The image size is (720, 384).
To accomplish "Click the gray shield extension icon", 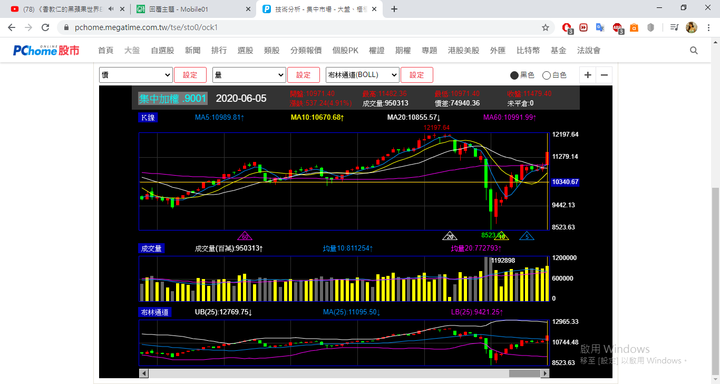I will (650, 28).
